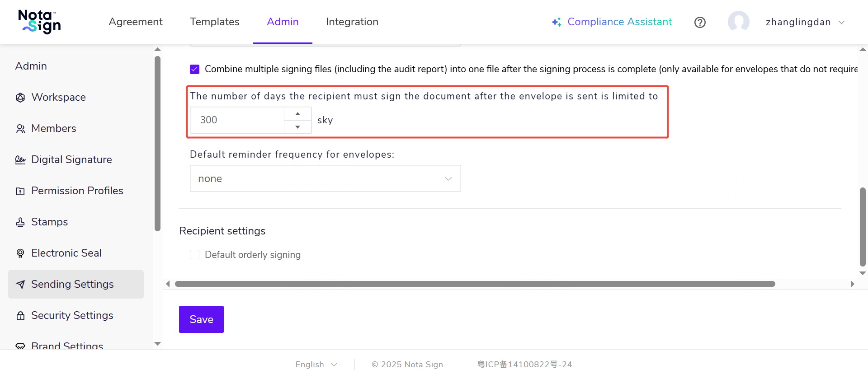Uncheck Combine multiple signing files option

[x=195, y=69]
